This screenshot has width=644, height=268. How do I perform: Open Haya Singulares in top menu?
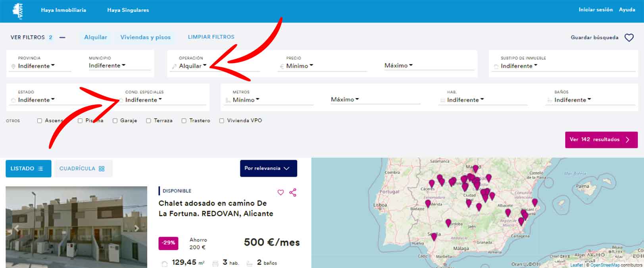pyautogui.click(x=128, y=10)
